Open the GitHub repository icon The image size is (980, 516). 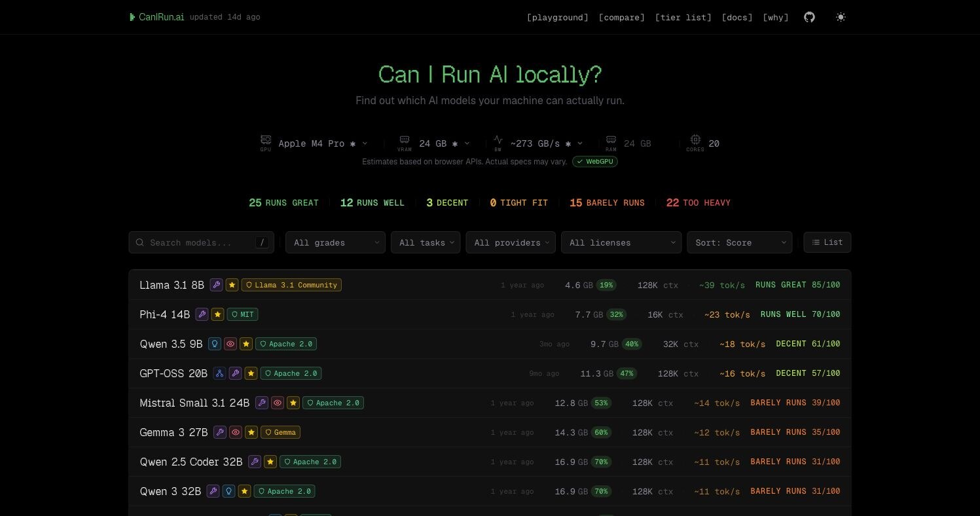(x=810, y=17)
